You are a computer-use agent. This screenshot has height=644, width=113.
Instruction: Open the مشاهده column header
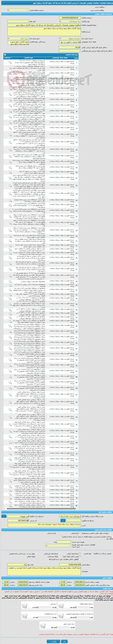click(x=8, y=57)
